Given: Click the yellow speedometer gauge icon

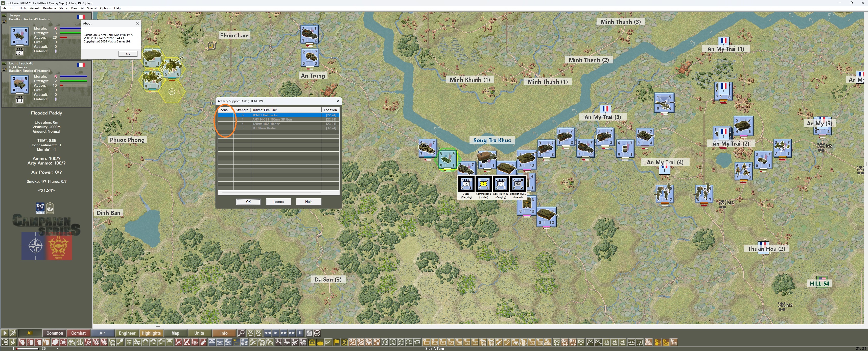Looking at the screenshot, I should coord(312,342).
